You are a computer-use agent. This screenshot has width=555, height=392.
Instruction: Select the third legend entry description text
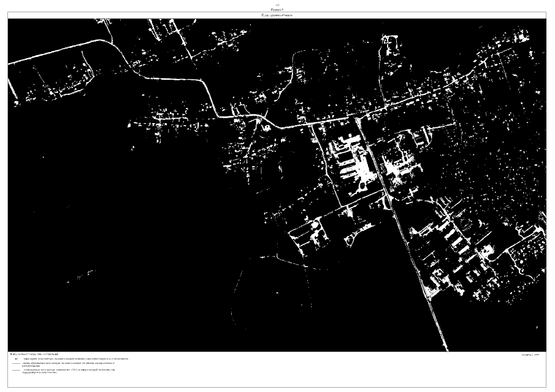point(69,371)
